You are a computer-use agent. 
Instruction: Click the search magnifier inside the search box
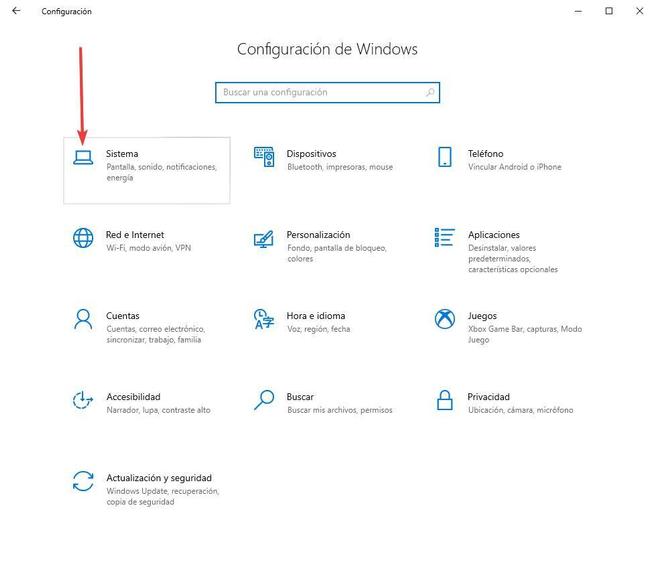click(x=430, y=92)
